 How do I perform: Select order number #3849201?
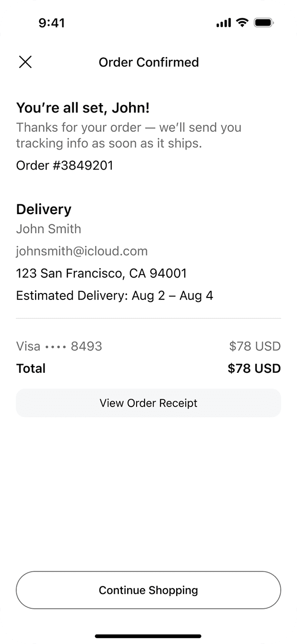coord(65,165)
